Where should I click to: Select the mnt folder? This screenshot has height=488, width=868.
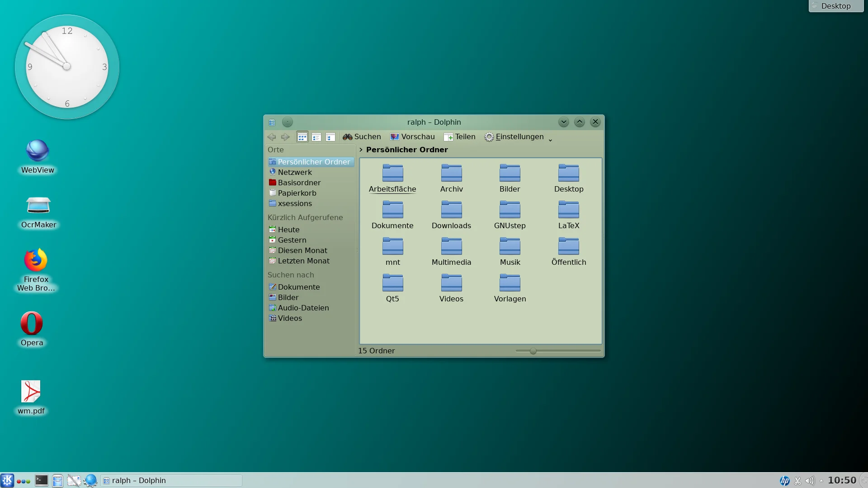(392, 252)
